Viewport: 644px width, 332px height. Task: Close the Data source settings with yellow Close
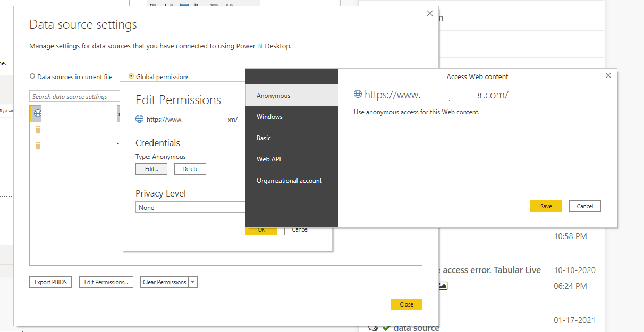406,304
